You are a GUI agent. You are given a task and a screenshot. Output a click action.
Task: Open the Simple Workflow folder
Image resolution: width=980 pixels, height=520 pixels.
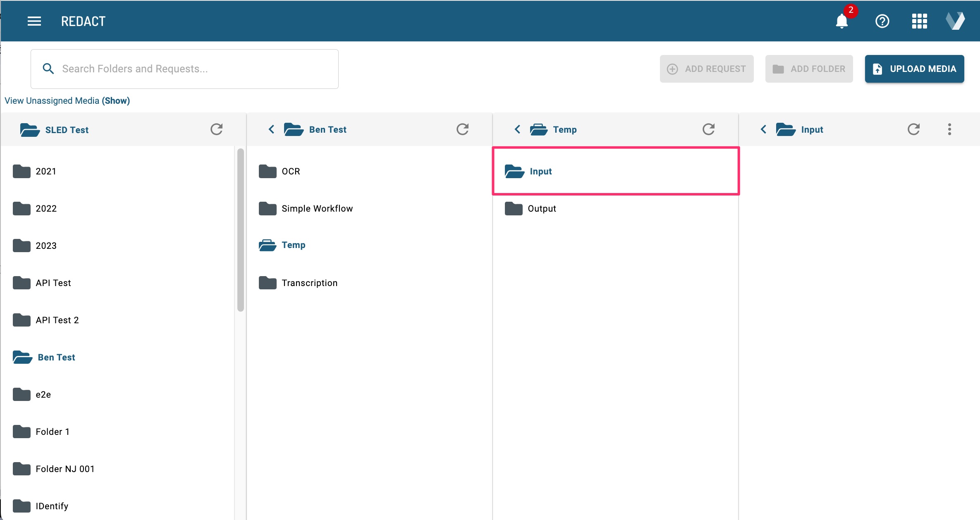(317, 208)
